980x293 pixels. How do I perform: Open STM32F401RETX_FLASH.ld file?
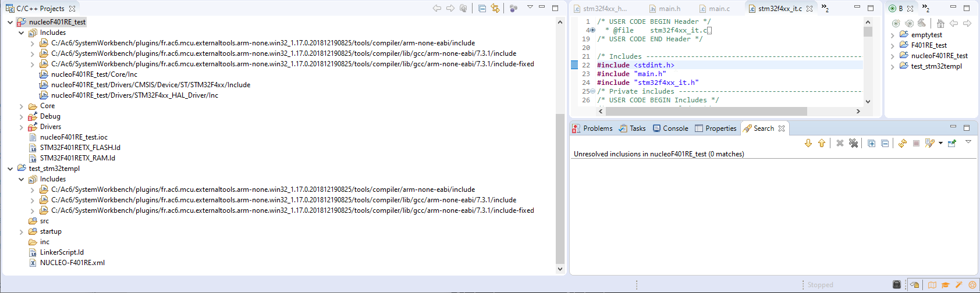pos(80,148)
